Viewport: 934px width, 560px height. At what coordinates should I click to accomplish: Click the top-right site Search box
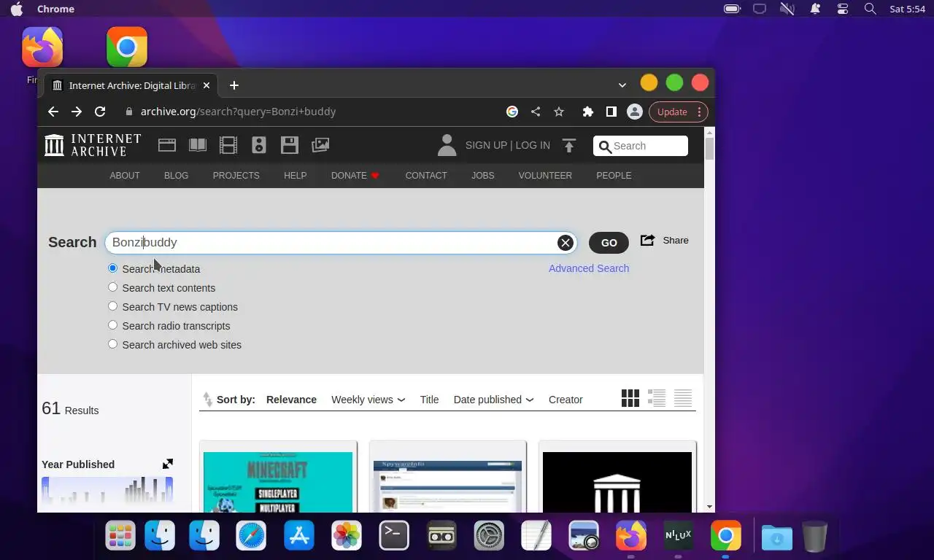[x=641, y=146]
